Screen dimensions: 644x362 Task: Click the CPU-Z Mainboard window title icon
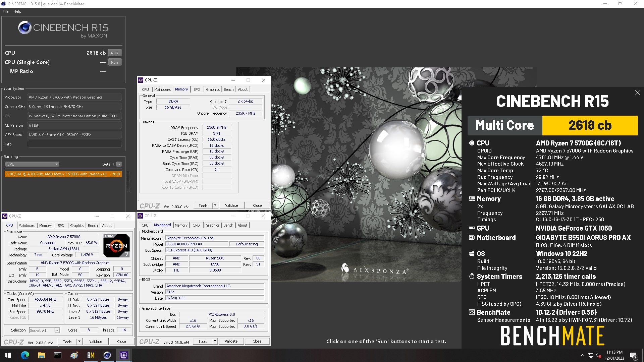point(141,216)
